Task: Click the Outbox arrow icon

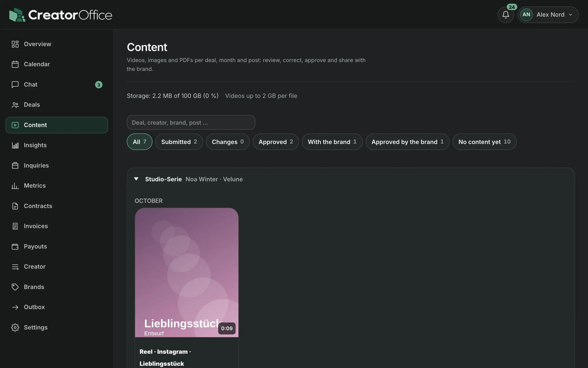Action: pyautogui.click(x=15, y=307)
